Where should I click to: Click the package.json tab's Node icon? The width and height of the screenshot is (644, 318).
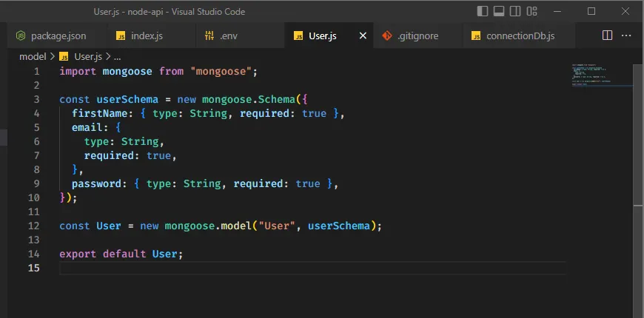click(21, 35)
